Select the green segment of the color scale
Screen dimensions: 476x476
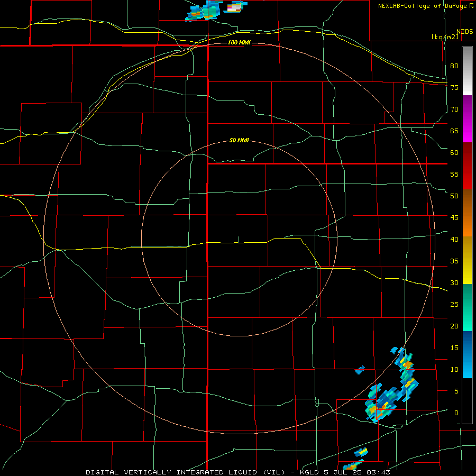click(x=467, y=307)
